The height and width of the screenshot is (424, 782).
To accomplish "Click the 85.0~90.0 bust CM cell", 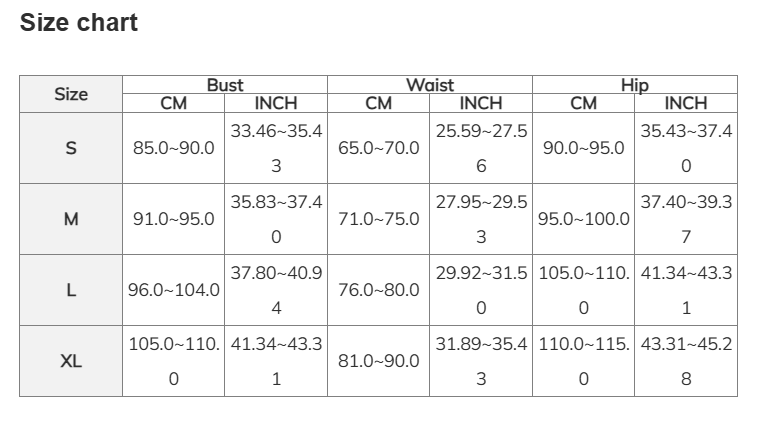I will [174, 148].
